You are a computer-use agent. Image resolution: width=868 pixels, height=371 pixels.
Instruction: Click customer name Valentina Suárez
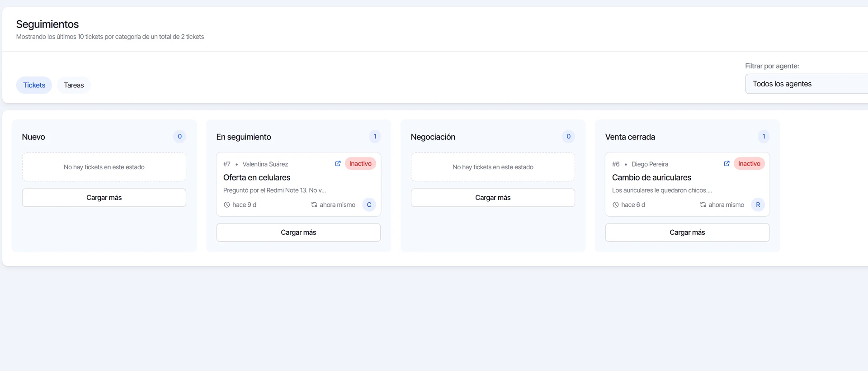(265, 164)
